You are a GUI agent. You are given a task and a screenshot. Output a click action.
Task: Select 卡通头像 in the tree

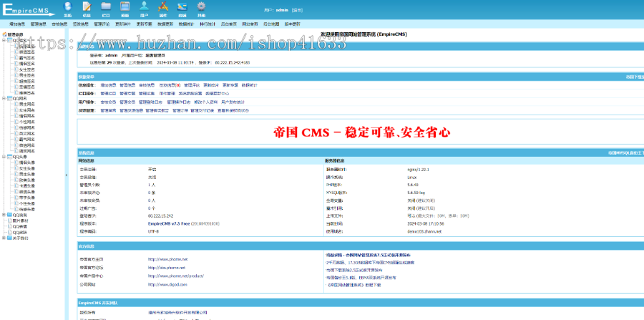point(27,185)
